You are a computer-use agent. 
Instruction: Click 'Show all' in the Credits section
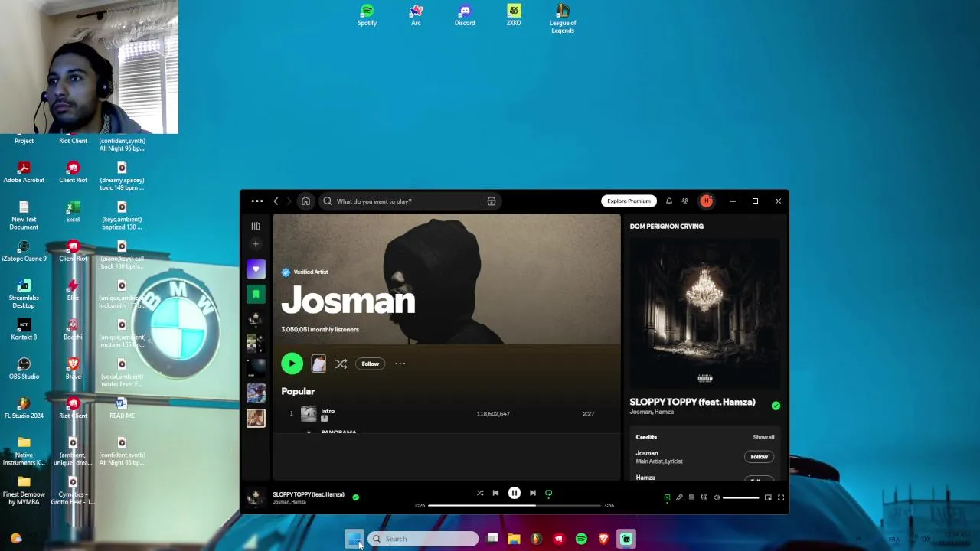pyautogui.click(x=763, y=437)
